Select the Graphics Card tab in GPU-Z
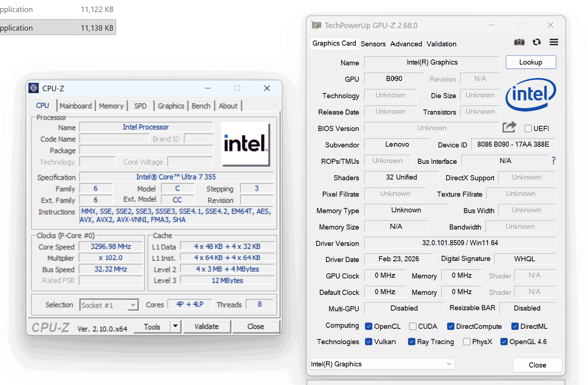The image size is (588, 385). 334,43
